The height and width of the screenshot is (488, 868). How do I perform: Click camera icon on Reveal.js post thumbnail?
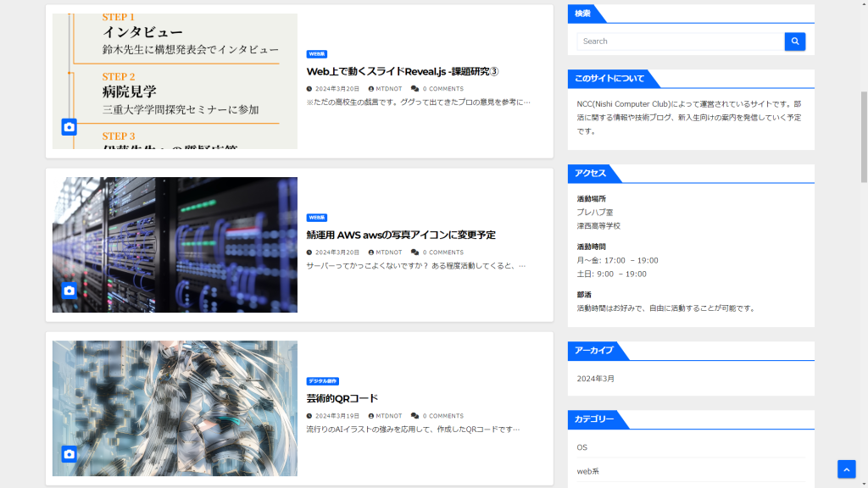(70, 127)
